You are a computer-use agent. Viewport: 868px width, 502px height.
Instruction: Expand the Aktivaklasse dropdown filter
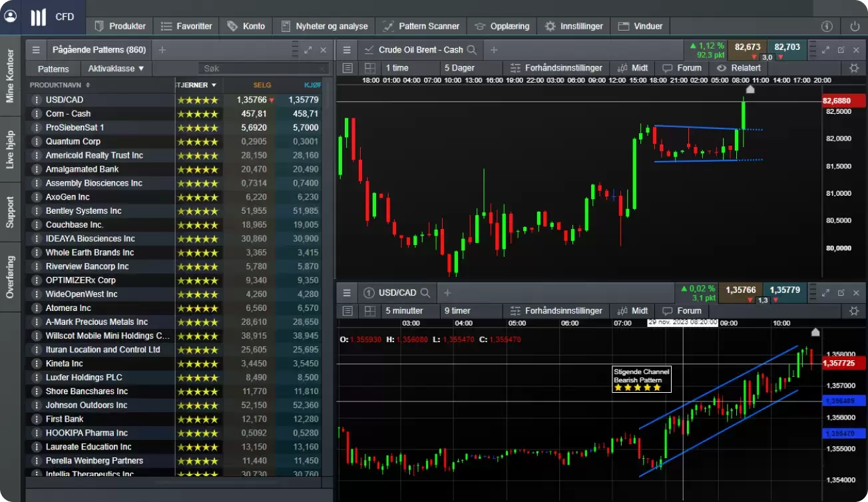pos(116,69)
